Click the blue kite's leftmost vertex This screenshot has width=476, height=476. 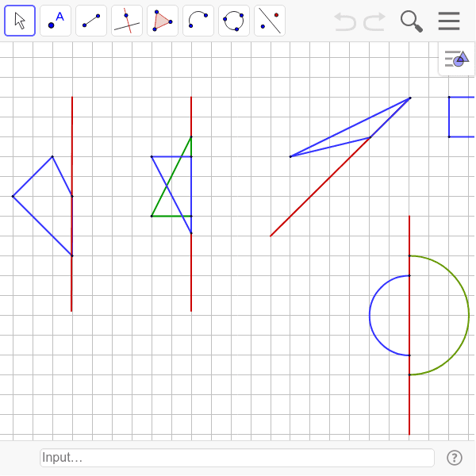(x=13, y=197)
